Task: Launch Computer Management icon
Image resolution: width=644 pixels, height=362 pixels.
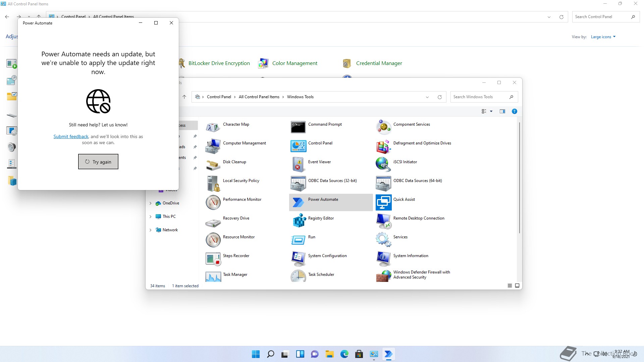Action: [x=213, y=146]
